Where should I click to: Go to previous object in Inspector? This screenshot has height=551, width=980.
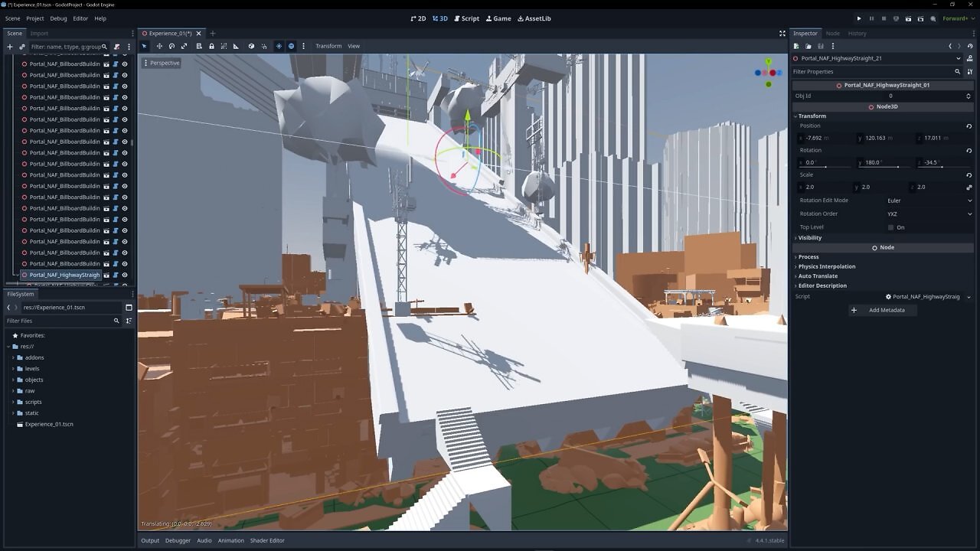point(950,46)
